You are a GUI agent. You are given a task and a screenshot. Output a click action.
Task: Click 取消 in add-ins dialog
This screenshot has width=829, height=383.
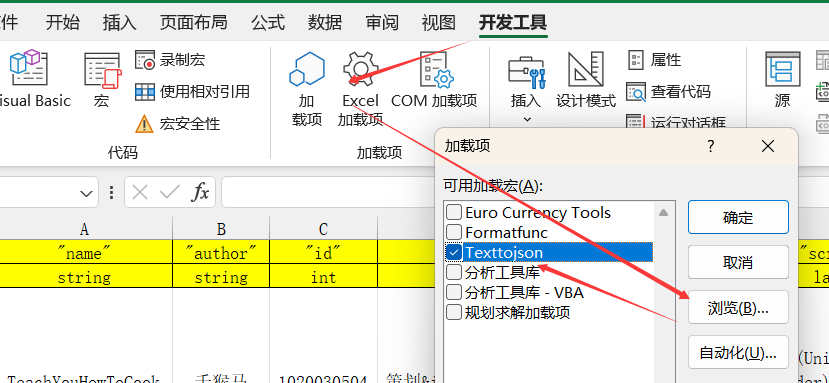click(x=738, y=262)
